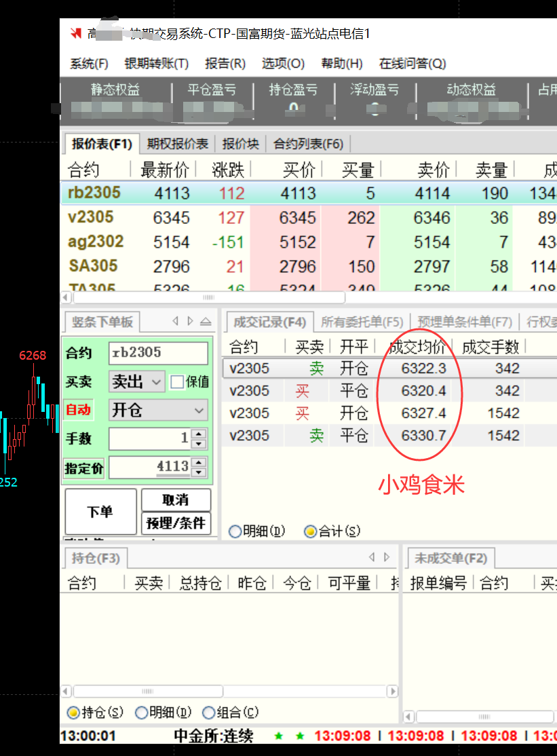Viewport: 557px width, 756px height.
Task: Enable the 保值 checkbox
Action: click(177, 382)
